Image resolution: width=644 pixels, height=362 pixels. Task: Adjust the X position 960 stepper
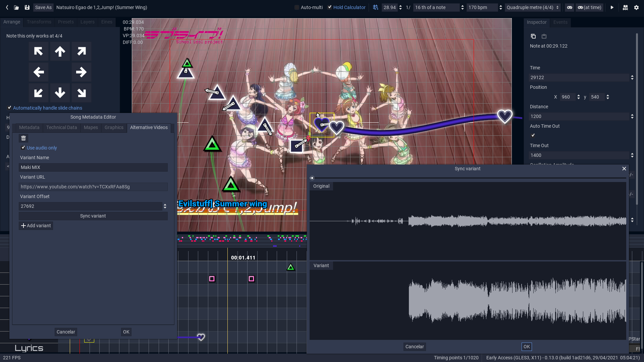pos(579,97)
